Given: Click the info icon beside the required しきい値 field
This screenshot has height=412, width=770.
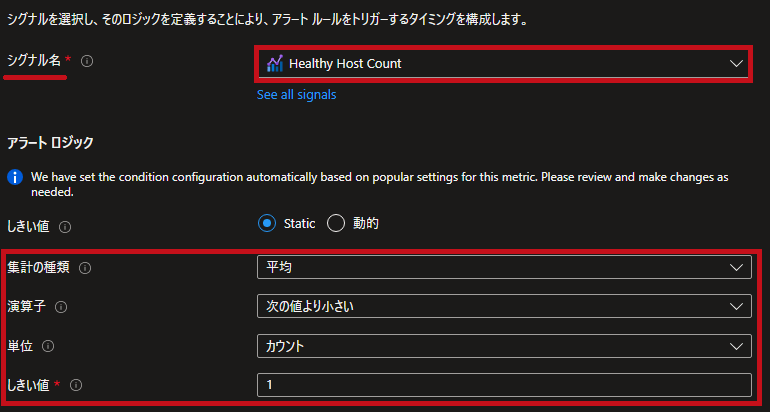Looking at the screenshot, I should click(76, 385).
